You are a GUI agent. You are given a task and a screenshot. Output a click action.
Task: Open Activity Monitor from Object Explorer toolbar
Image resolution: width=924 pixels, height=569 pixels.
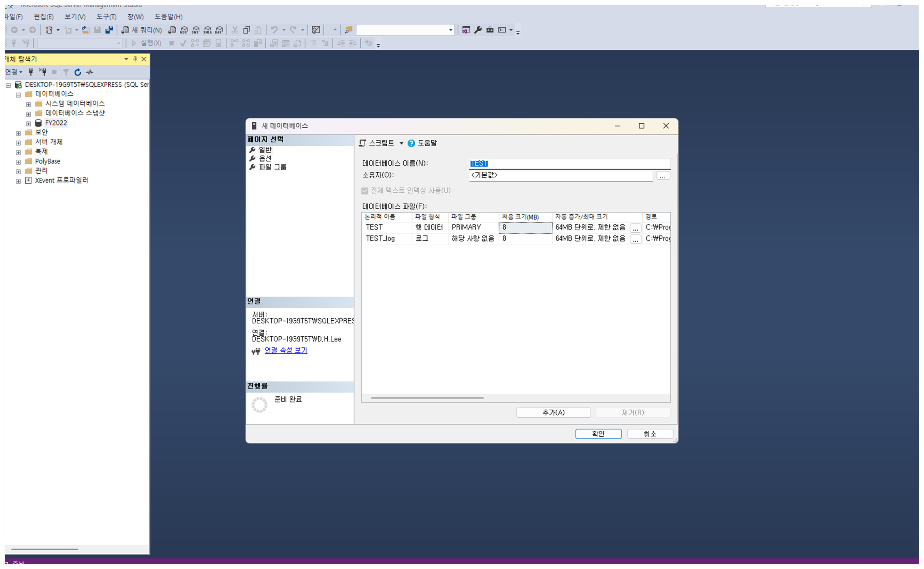coord(90,72)
